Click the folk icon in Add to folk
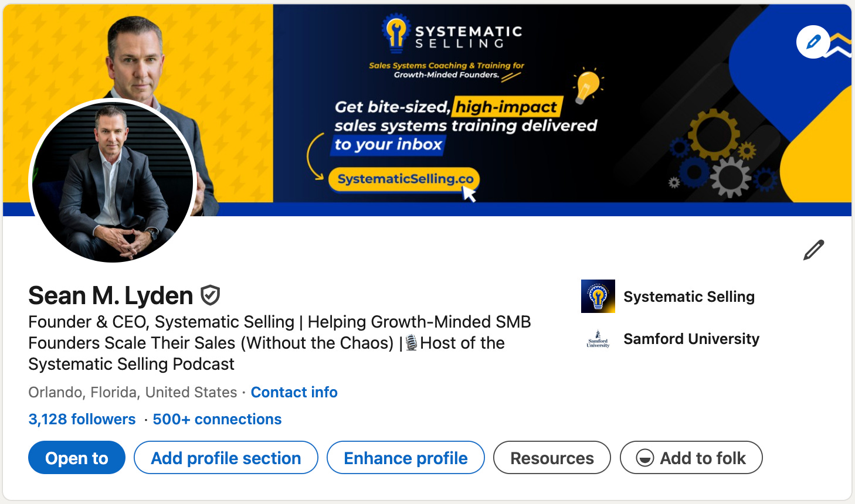 [645, 458]
